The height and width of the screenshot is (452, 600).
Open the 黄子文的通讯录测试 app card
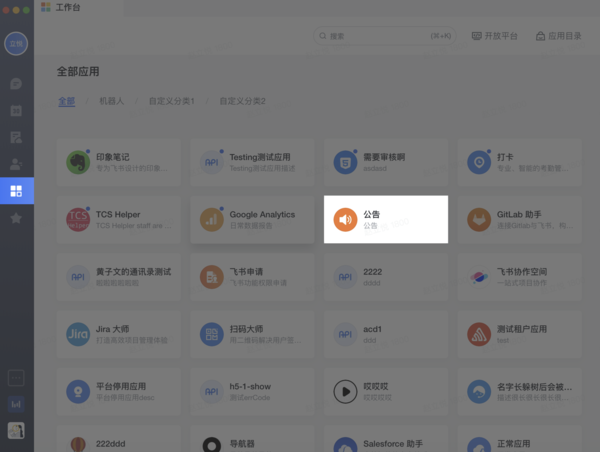[x=119, y=277]
